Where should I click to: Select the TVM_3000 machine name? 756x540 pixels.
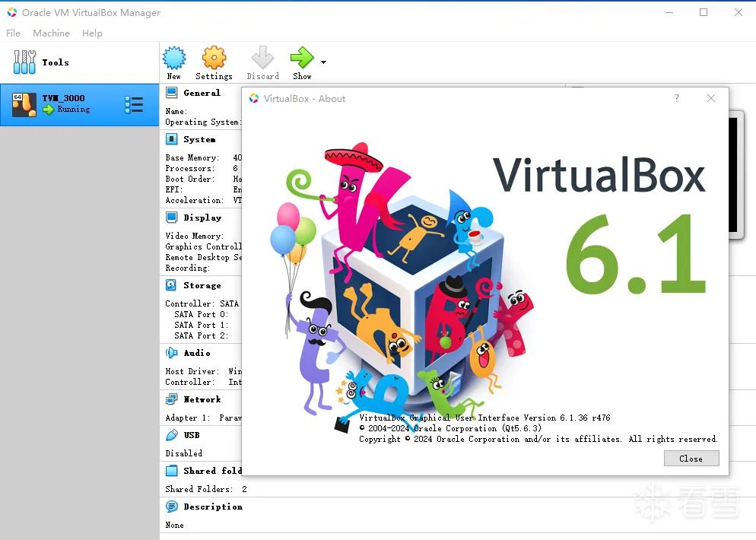coord(63,98)
